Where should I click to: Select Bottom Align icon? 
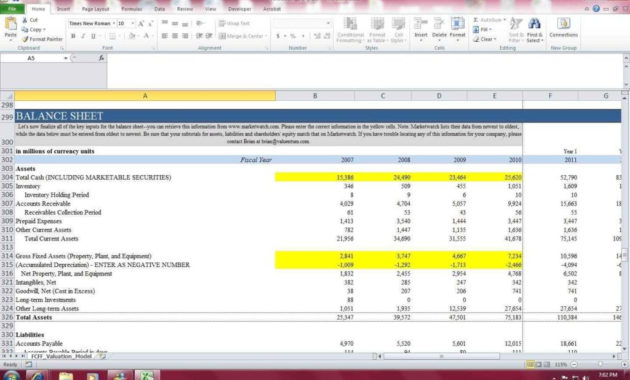(185, 24)
